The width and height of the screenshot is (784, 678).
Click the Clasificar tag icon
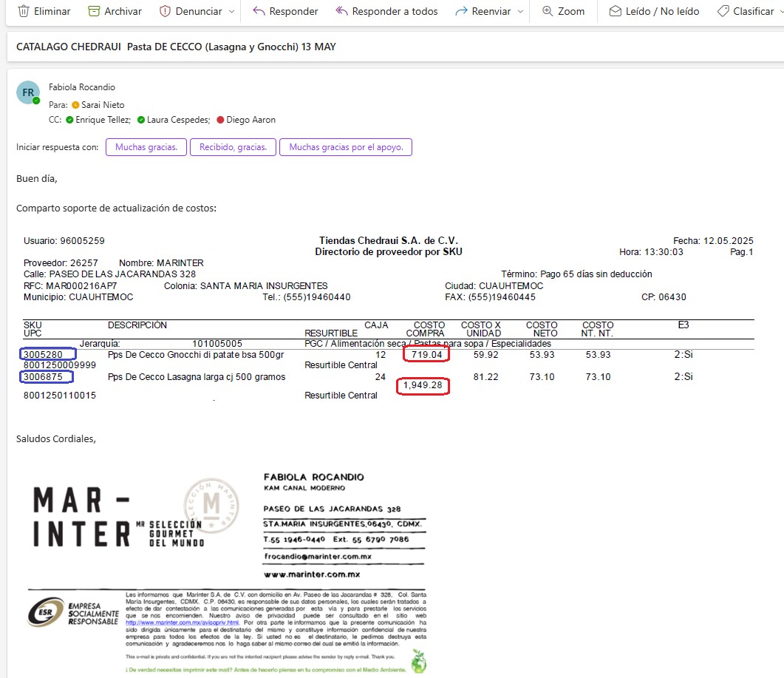(723, 11)
